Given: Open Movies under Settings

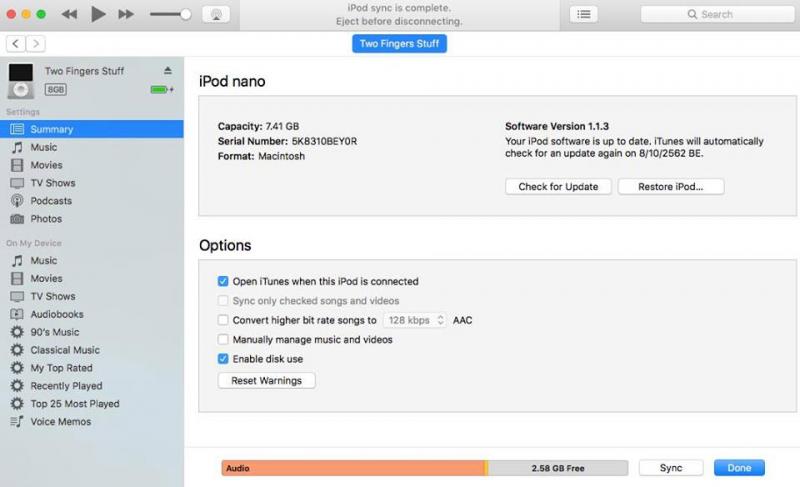Looking at the screenshot, I should coord(92,165).
